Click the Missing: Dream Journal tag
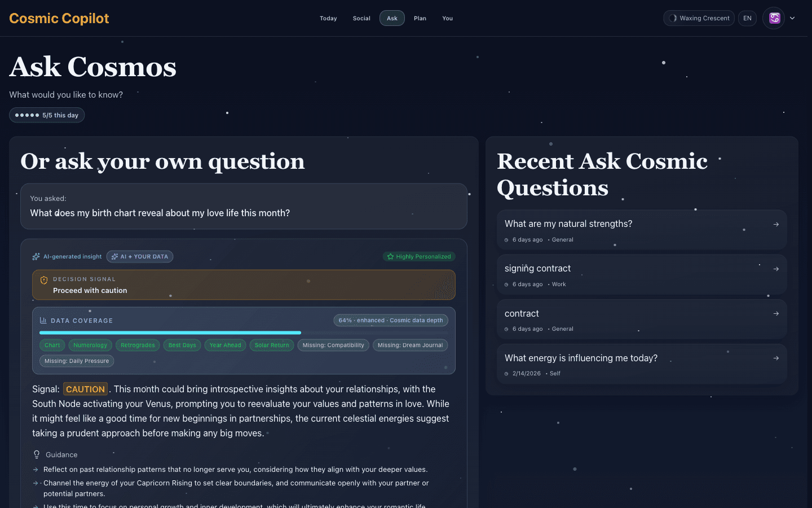The height and width of the screenshot is (508, 812). pyautogui.click(x=411, y=345)
